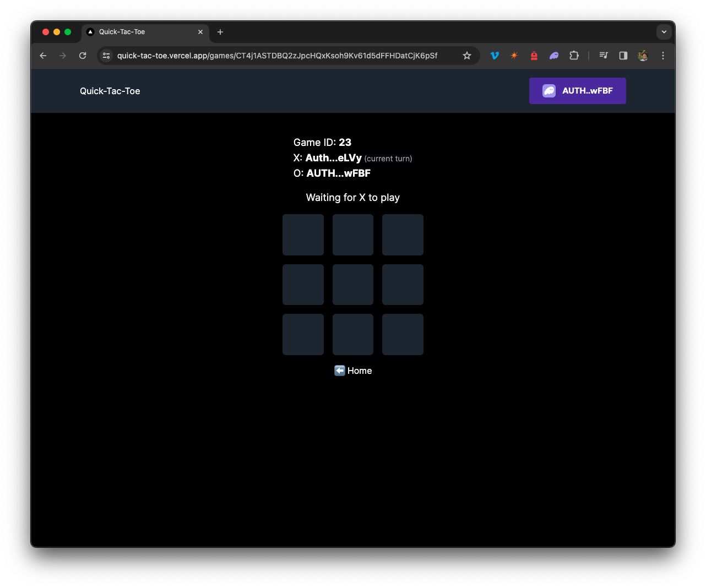Open the media controls icon

tap(604, 56)
